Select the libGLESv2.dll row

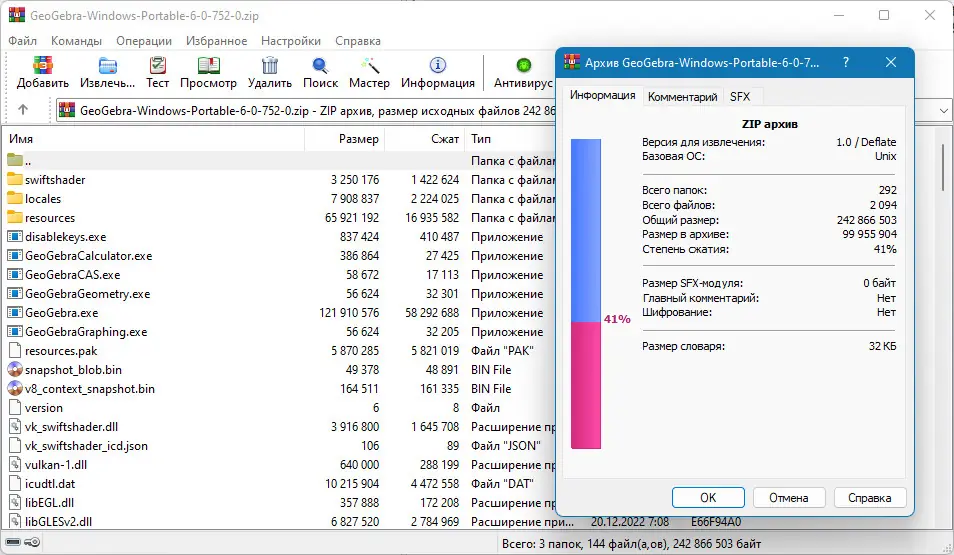point(372,522)
